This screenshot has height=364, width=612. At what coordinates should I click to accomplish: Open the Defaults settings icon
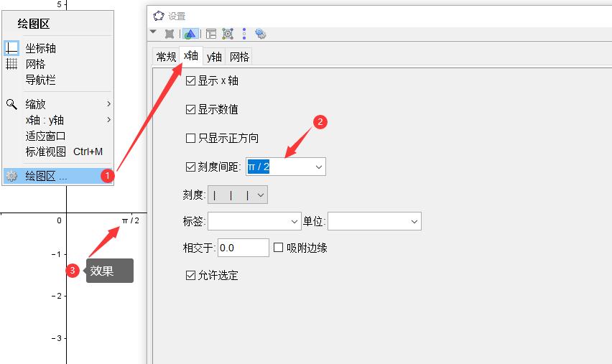(x=228, y=34)
